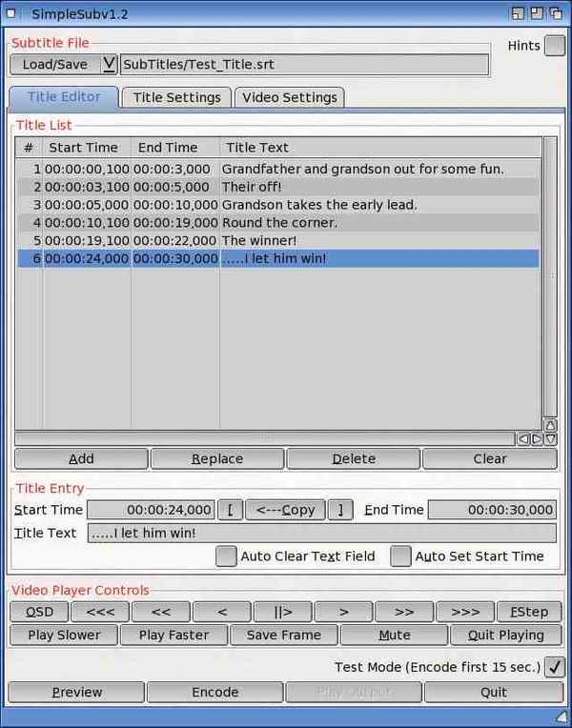Set start time with [ bracket button
This screenshot has height=728, width=572.
[229, 510]
